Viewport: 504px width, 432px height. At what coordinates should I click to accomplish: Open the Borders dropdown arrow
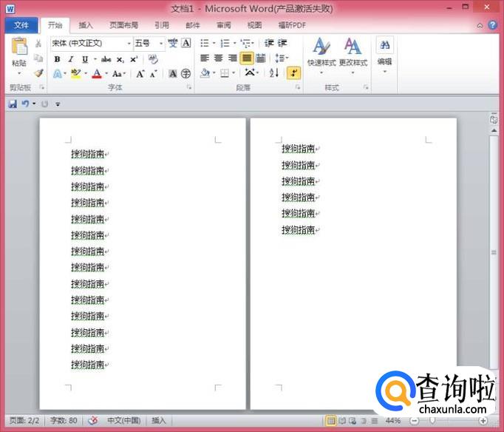234,73
